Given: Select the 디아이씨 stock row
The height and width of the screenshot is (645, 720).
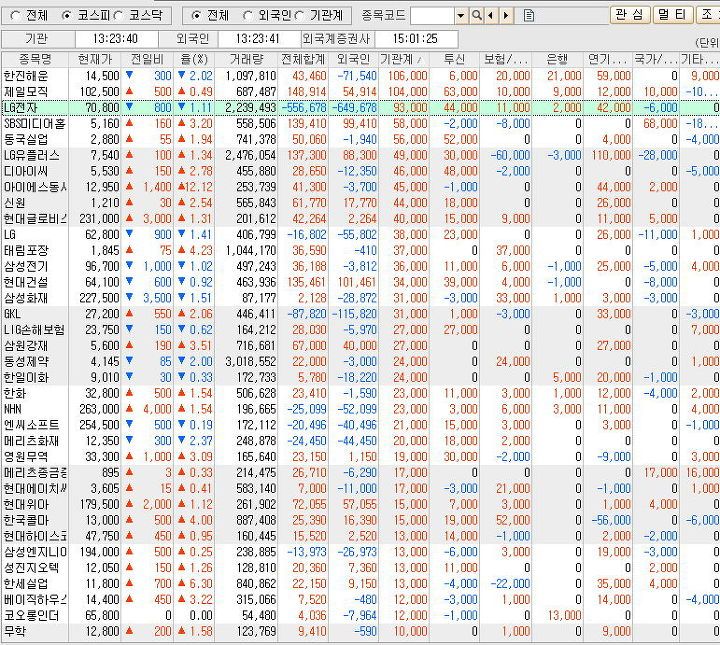Looking at the screenshot, I should (360, 171).
